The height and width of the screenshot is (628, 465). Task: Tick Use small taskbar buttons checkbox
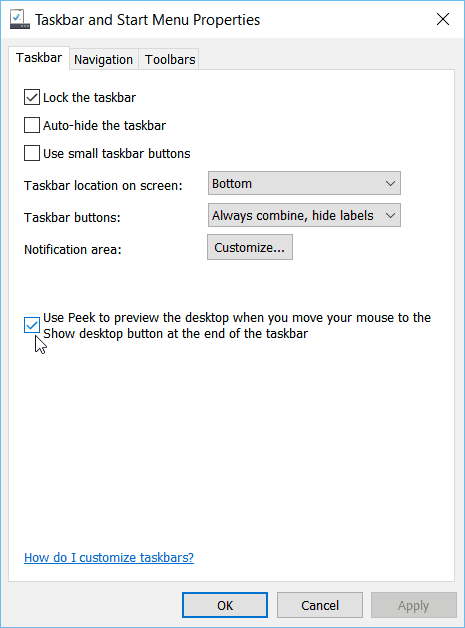click(32, 153)
